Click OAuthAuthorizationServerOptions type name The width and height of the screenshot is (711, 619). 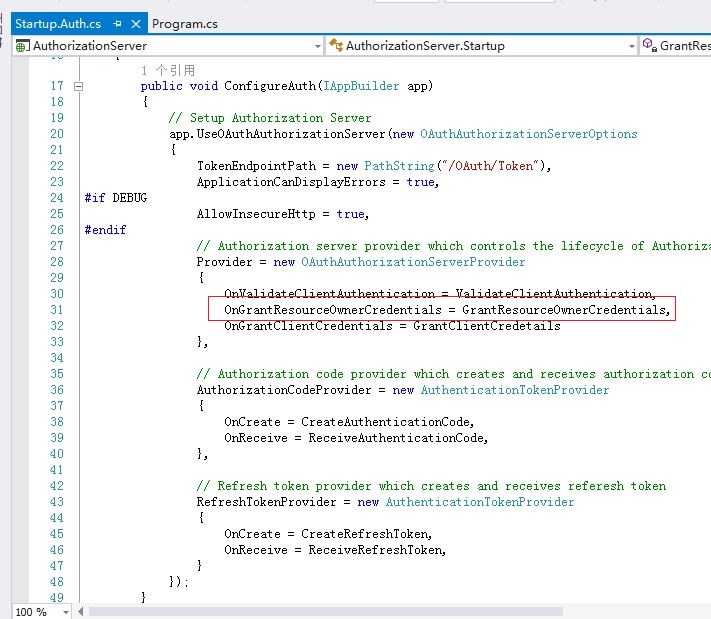pos(529,134)
